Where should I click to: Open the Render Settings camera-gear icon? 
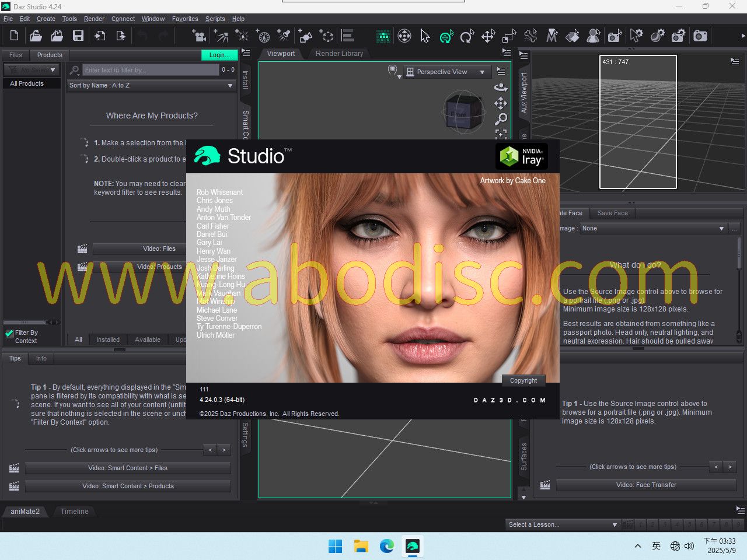(x=679, y=36)
